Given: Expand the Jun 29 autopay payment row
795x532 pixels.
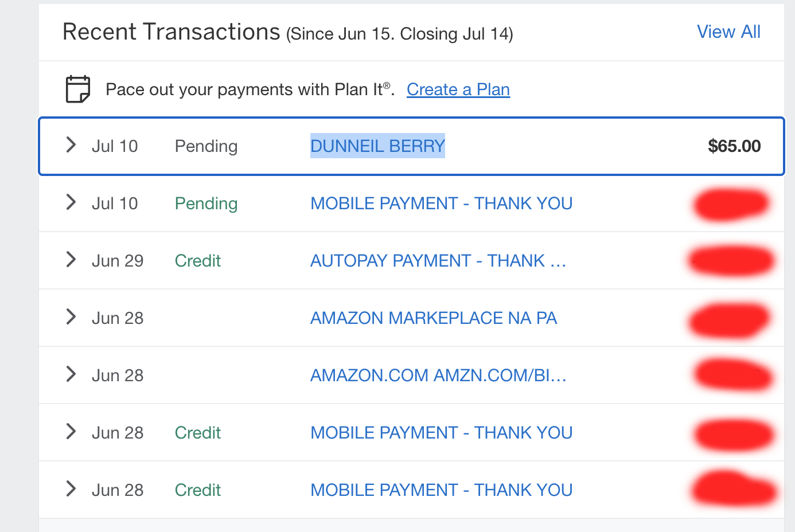Looking at the screenshot, I should pos(71,259).
